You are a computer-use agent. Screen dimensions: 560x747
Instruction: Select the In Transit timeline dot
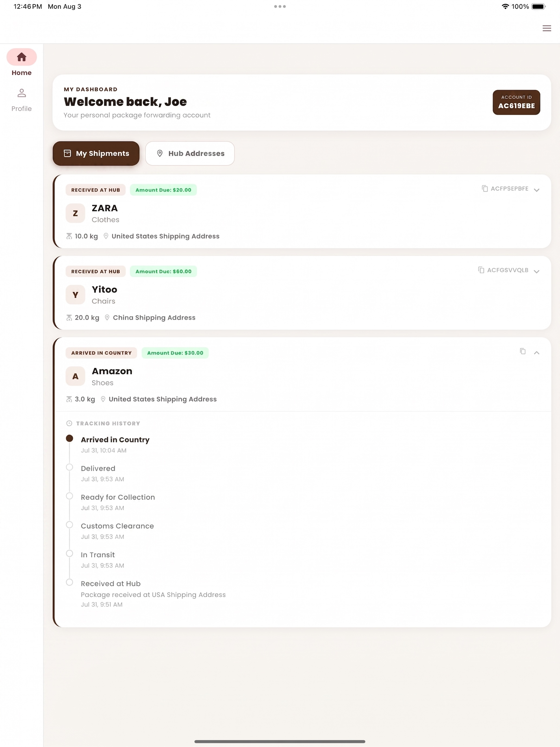pyautogui.click(x=69, y=553)
